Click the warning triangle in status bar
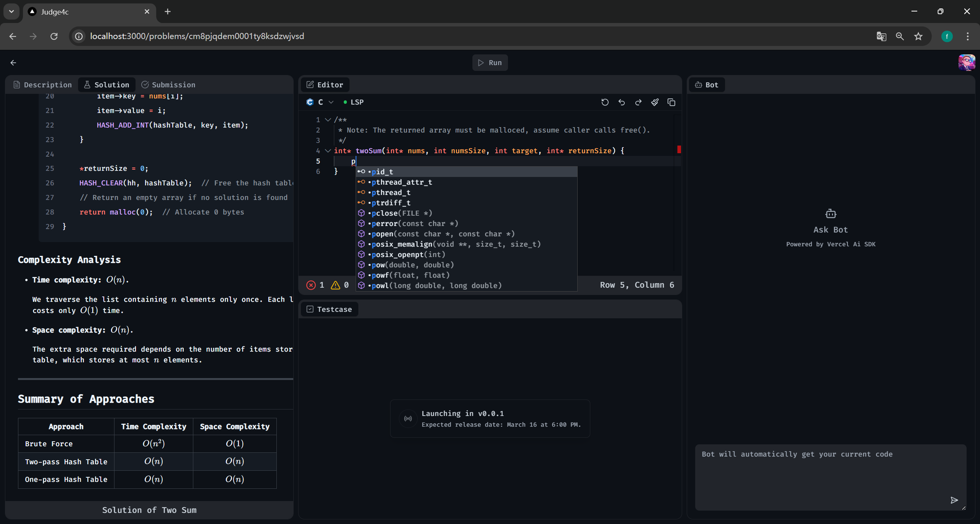This screenshot has width=980, height=524. (335, 285)
